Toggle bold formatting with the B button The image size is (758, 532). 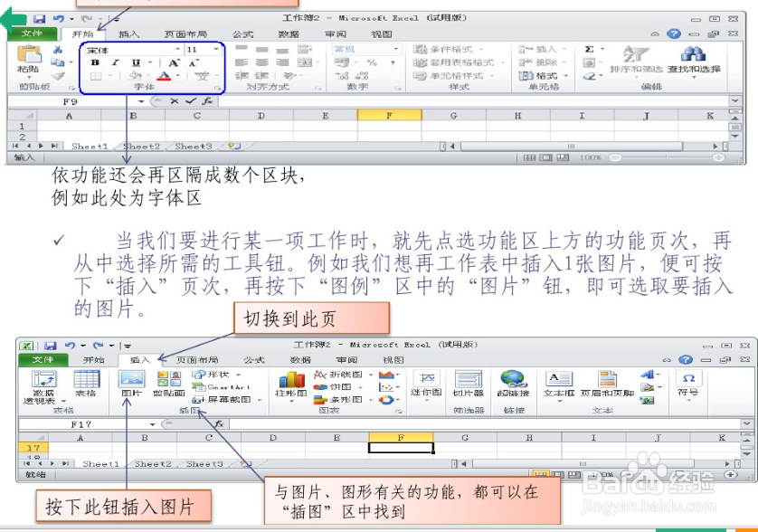95,62
